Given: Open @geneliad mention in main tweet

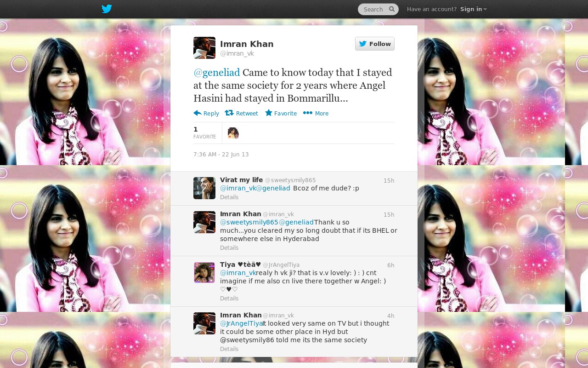Looking at the screenshot, I should (217, 72).
